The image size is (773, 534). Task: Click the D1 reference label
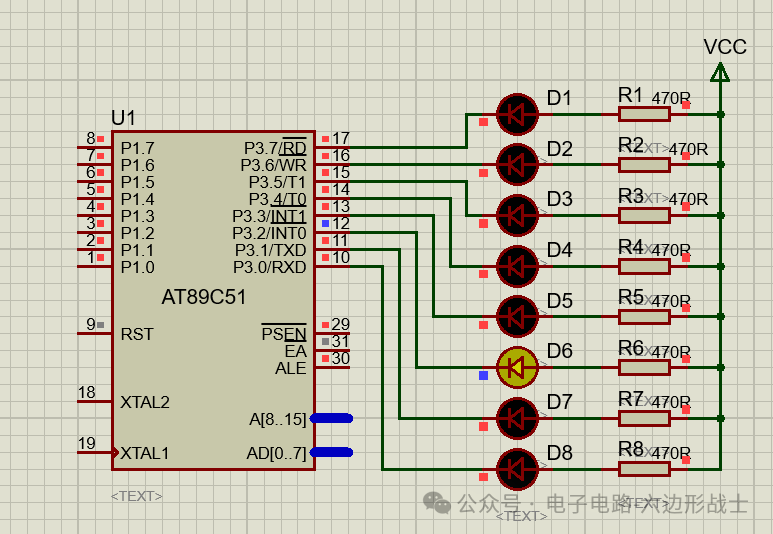click(559, 98)
